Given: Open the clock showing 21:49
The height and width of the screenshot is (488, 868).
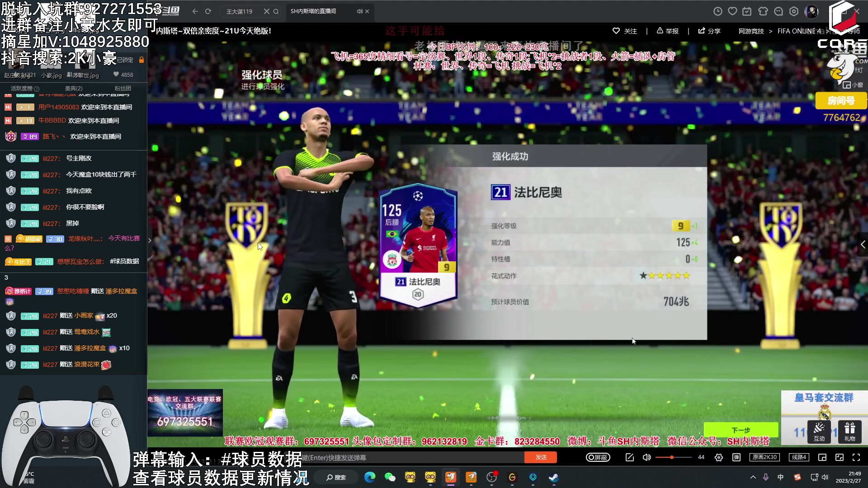Looking at the screenshot, I should tap(848, 477).
